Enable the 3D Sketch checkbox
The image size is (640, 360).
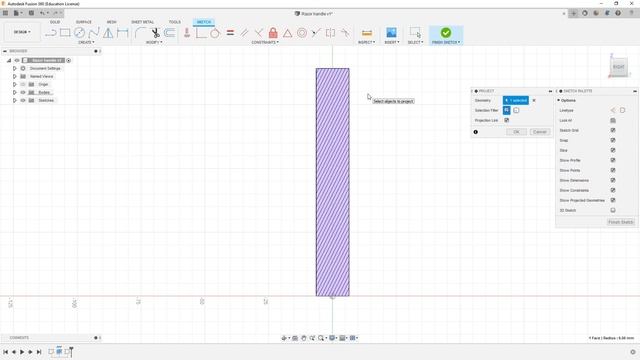[613, 210]
